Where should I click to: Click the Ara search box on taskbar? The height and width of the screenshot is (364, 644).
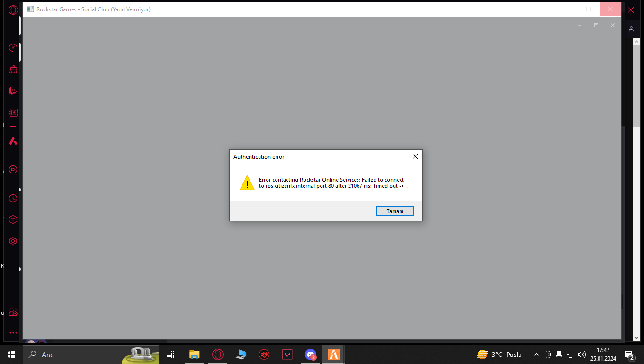[91, 355]
